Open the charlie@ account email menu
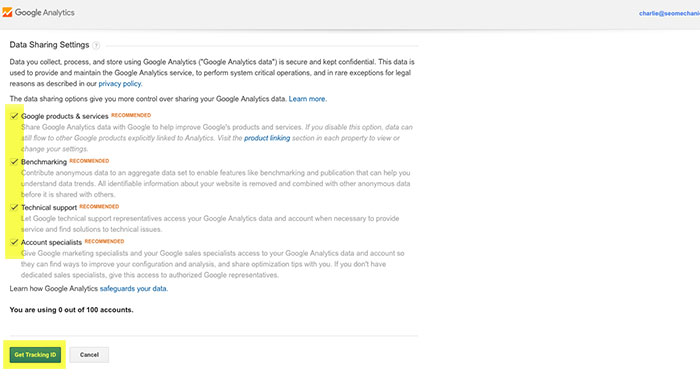The height and width of the screenshot is (377, 700). (669, 13)
